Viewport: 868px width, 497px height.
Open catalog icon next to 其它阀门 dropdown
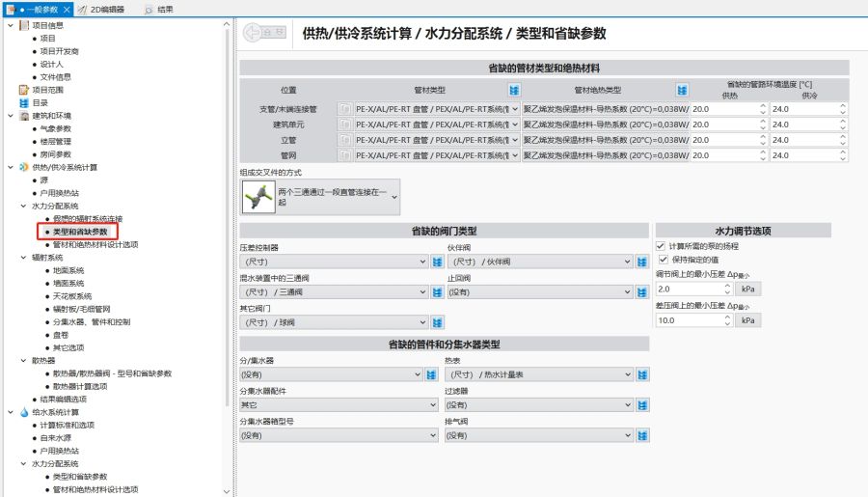[x=437, y=322]
